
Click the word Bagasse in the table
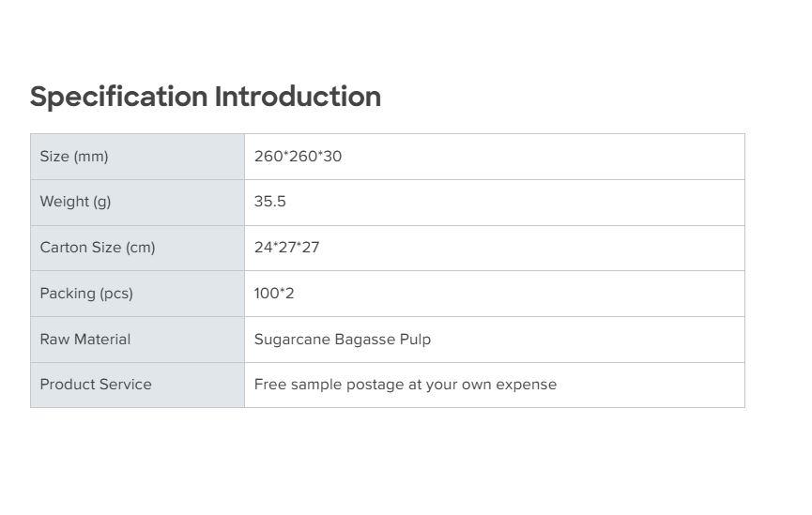363,340
